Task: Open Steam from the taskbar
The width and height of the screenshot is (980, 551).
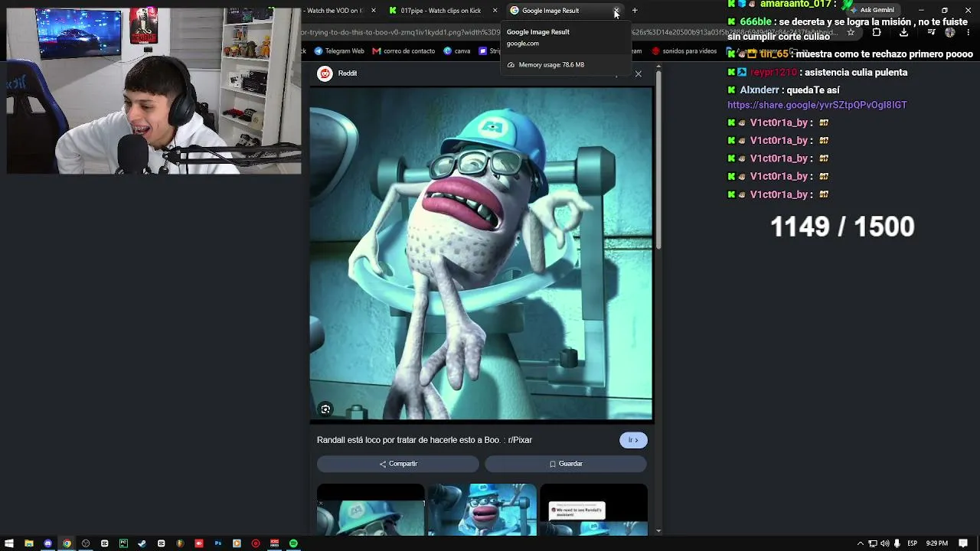Action: [142, 543]
